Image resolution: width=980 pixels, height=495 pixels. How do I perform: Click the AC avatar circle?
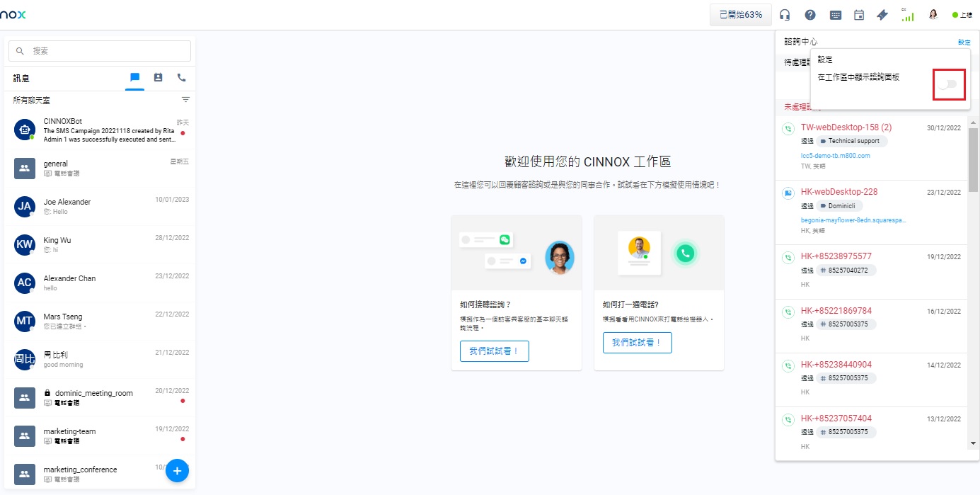[25, 283]
